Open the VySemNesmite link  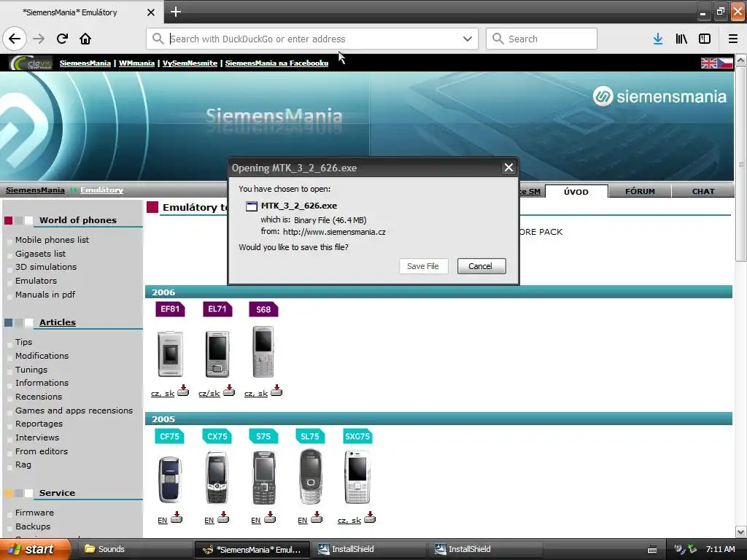(x=190, y=63)
